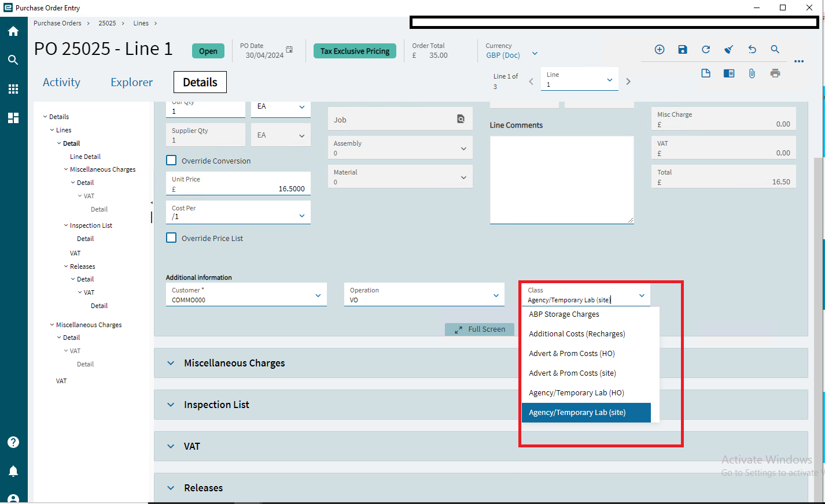Image resolution: width=825 pixels, height=504 pixels.
Task: Collapse the Lines node in the tree
Action: [x=52, y=130]
